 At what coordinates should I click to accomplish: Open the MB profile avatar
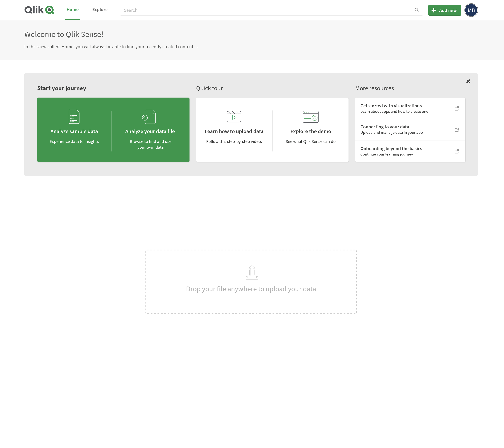(x=471, y=10)
